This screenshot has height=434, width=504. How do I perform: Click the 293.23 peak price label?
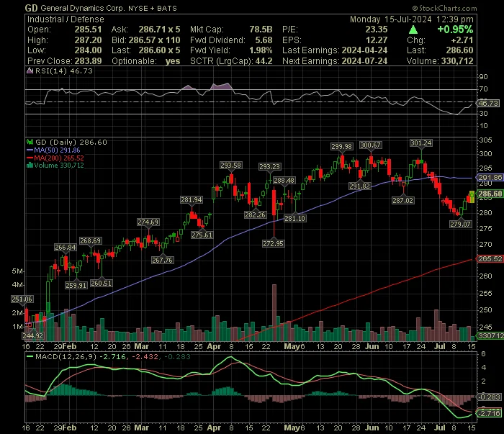click(270, 166)
